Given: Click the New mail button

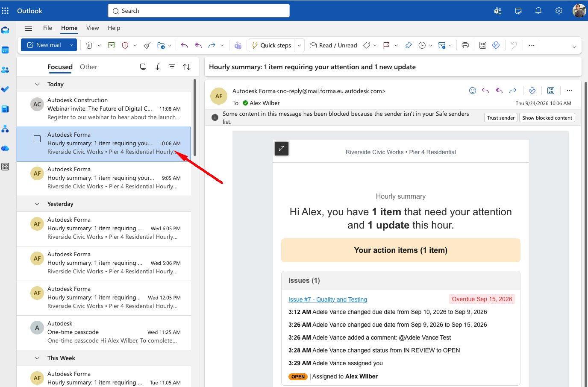Looking at the screenshot, I should [44, 45].
